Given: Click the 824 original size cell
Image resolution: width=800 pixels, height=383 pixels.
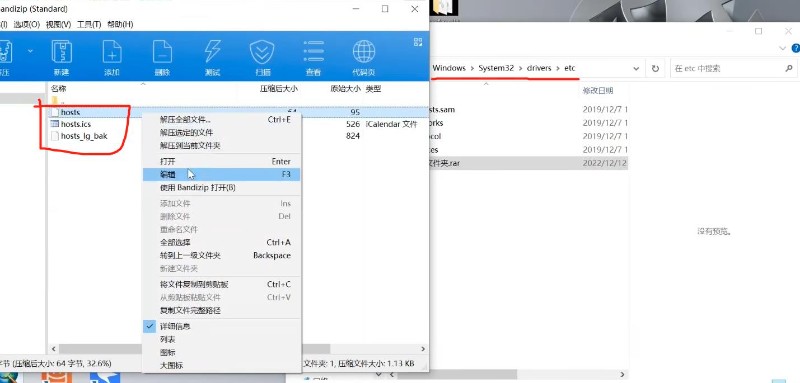Looking at the screenshot, I should 353,136.
